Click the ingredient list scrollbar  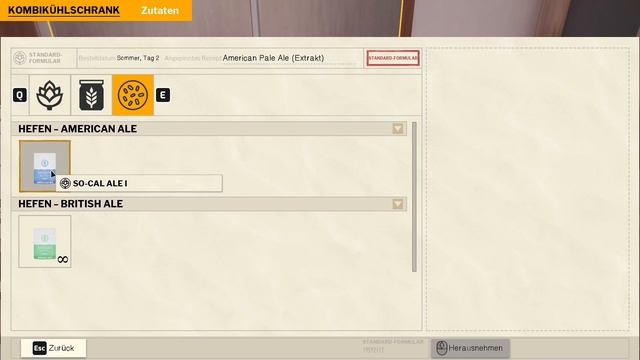click(x=414, y=197)
